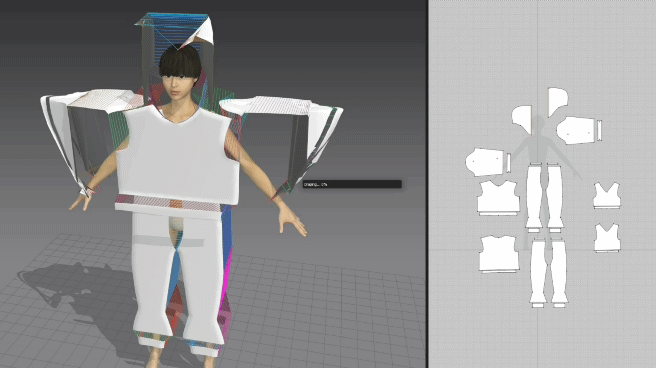
Task: Select the round-neck bodice pattern at lower left
Action: (499, 253)
